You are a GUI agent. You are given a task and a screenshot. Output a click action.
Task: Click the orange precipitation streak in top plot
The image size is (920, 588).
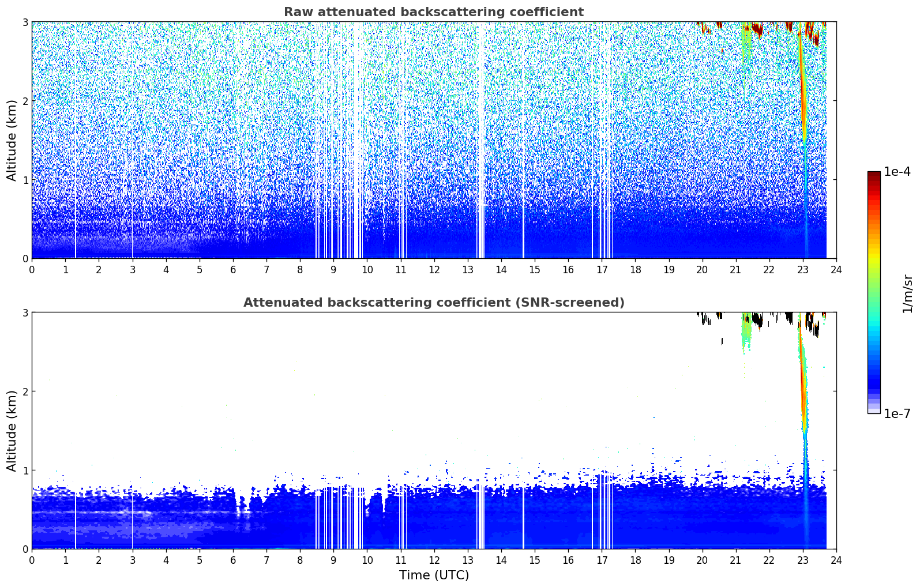[x=802, y=86]
